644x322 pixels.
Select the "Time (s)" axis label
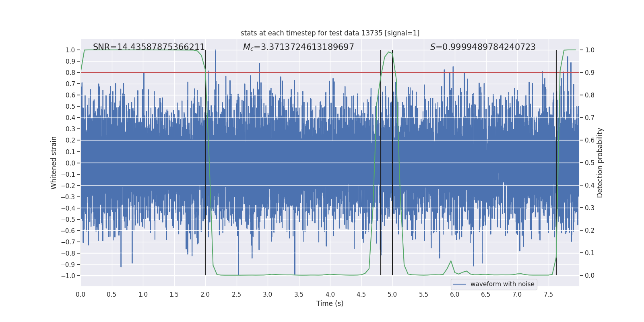[x=330, y=303]
